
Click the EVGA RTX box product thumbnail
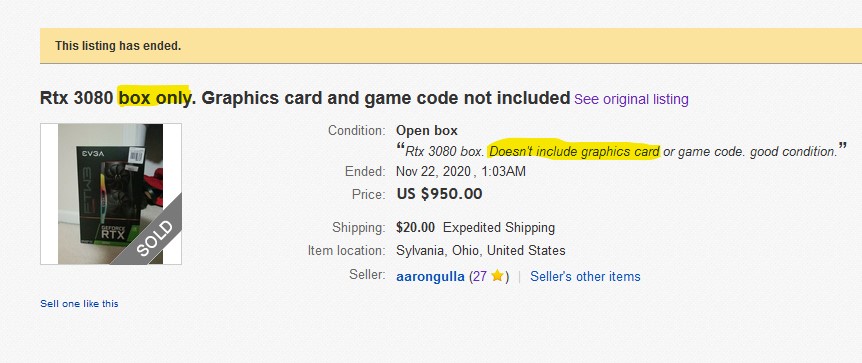pyautogui.click(x=110, y=194)
